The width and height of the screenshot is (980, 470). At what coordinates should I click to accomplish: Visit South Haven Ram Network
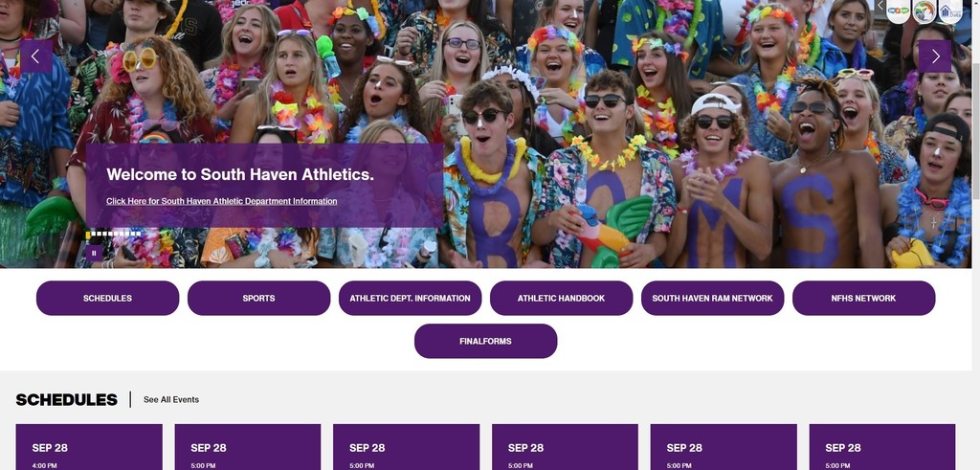coord(712,298)
